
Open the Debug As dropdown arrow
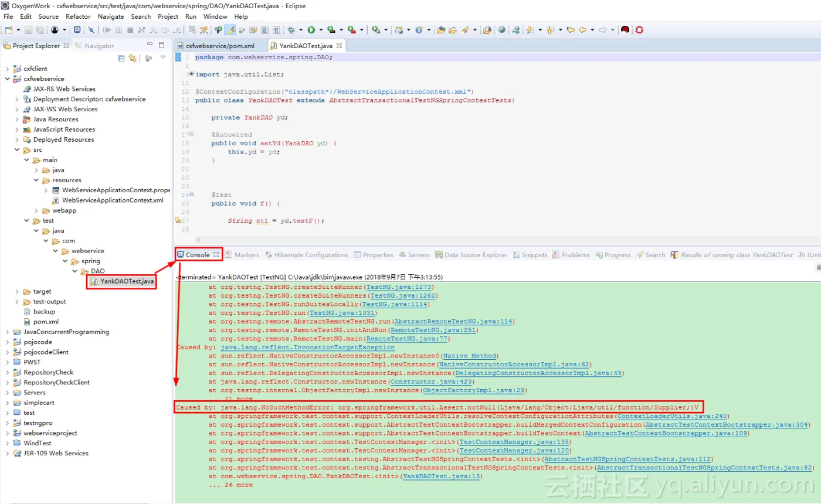click(301, 29)
